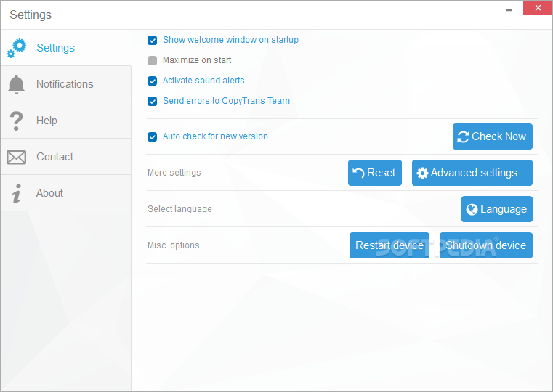553x392 pixels.
Task: Click the Contact envelope icon
Action: [16, 157]
